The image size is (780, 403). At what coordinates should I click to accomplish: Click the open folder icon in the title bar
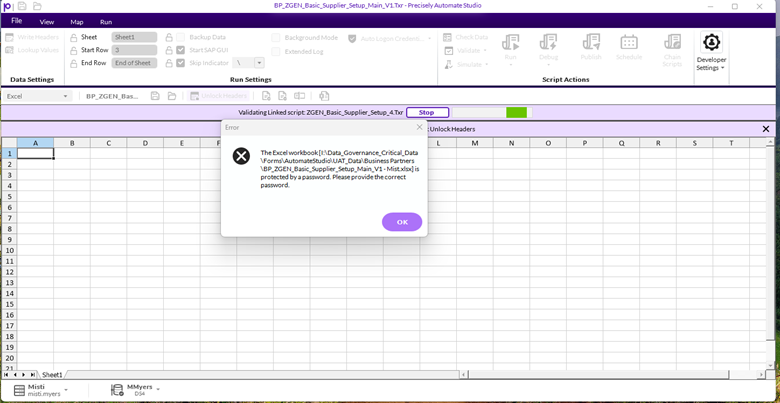tap(37, 6)
